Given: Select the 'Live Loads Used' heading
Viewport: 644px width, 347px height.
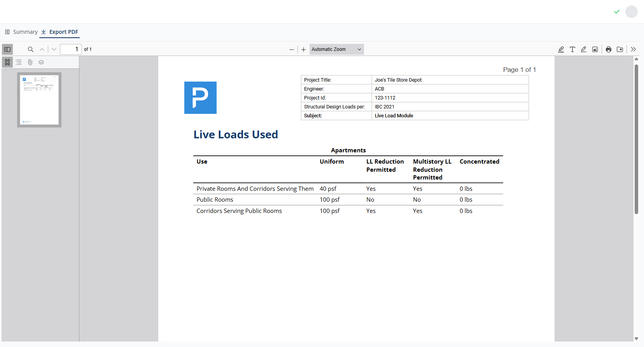Looking at the screenshot, I should pos(236,134).
